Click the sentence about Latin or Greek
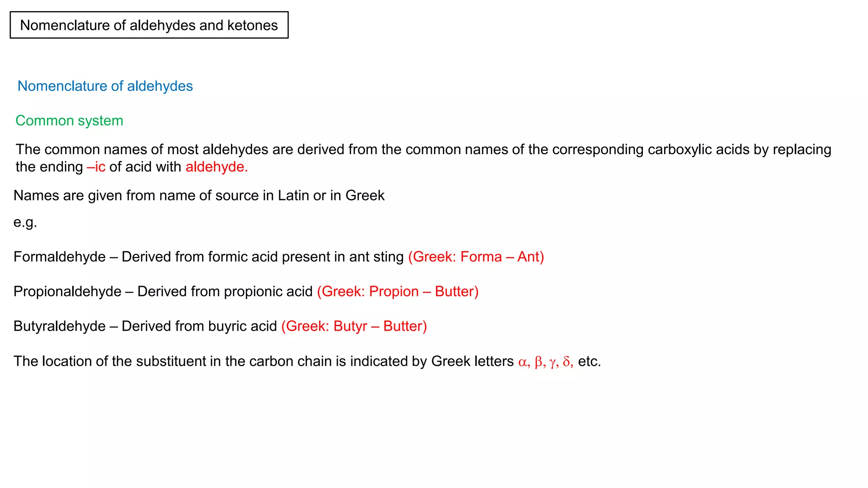This screenshot has width=868, height=488. point(199,196)
